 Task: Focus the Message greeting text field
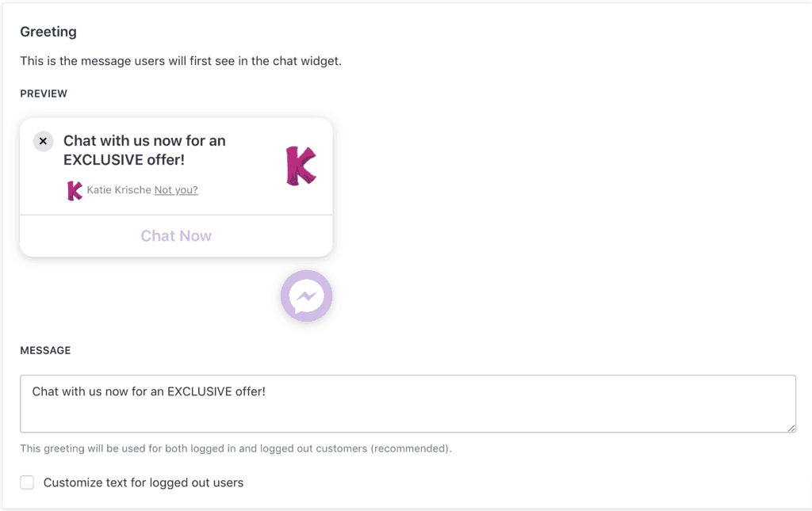(x=408, y=404)
